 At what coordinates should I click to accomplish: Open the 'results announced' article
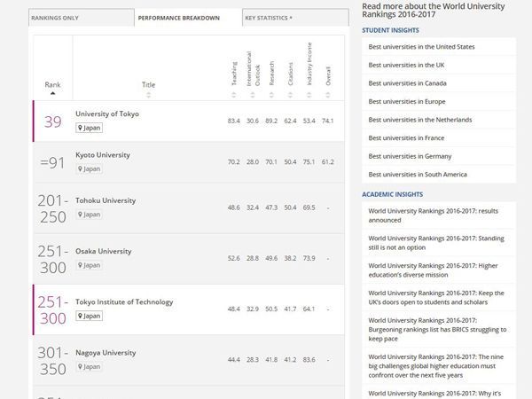click(x=434, y=215)
